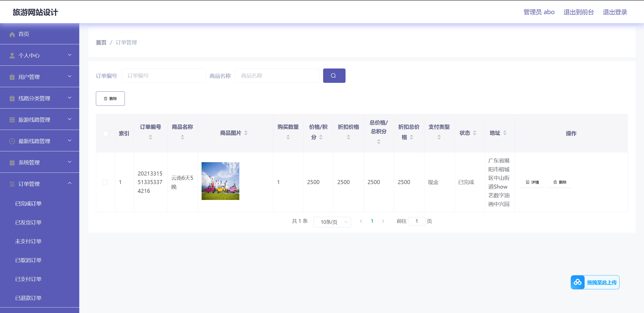This screenshot has height=313, width=644.
Task: Collapse the 订单管理 sidebar menu
Action: (40, 184)
